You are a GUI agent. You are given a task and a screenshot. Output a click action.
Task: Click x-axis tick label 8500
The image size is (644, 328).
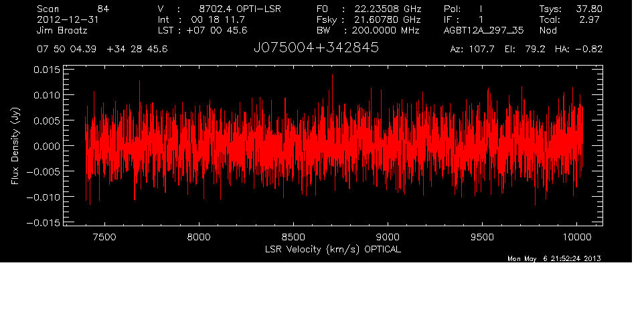(x=293, y=237)
